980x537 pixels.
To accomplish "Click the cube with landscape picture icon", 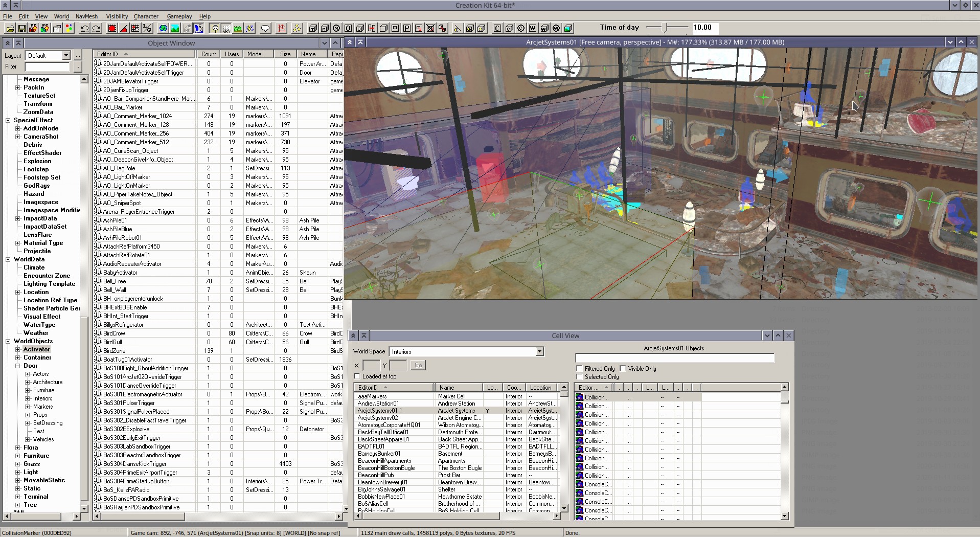I will coord(568,28).
